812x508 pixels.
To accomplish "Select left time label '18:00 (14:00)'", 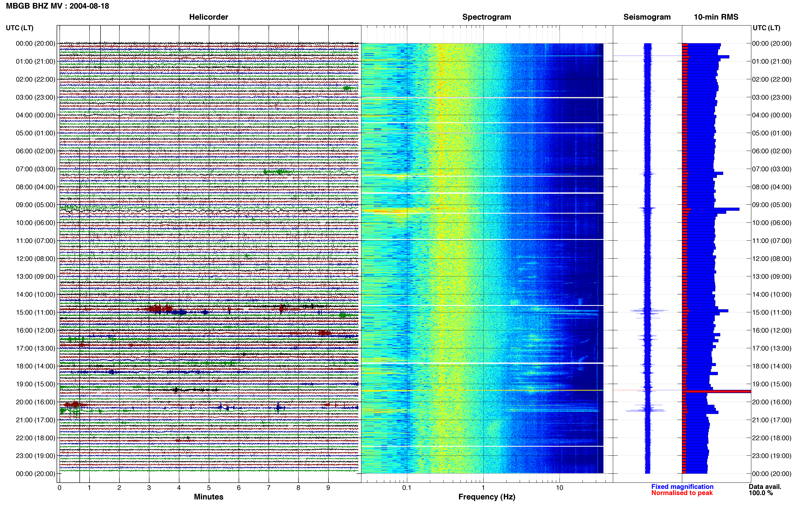I will tap(36, 366).
